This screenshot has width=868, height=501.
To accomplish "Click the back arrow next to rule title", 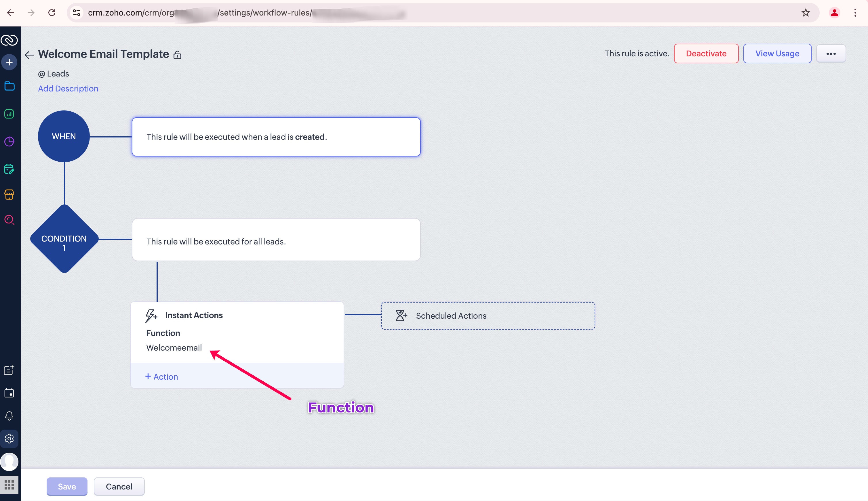I will (29, 55).
